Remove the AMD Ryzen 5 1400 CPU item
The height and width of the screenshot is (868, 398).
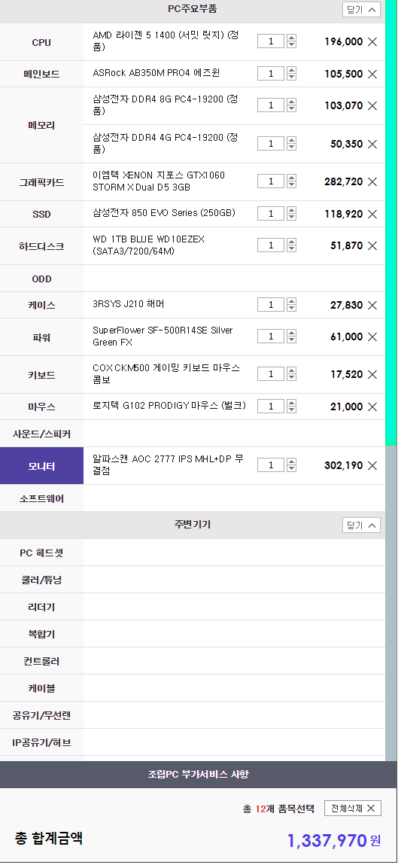coord(372,41)
